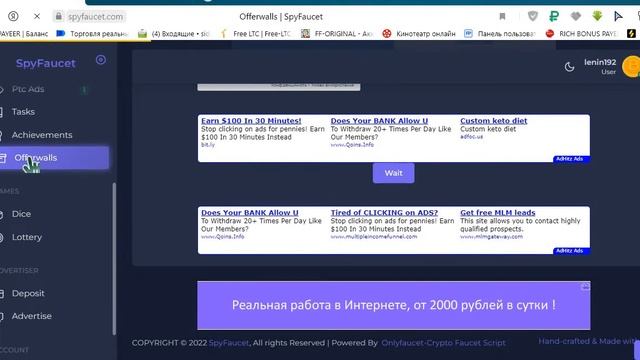Click the padlock site info icon
The image size is (640, 360).
tap(58, 16)
